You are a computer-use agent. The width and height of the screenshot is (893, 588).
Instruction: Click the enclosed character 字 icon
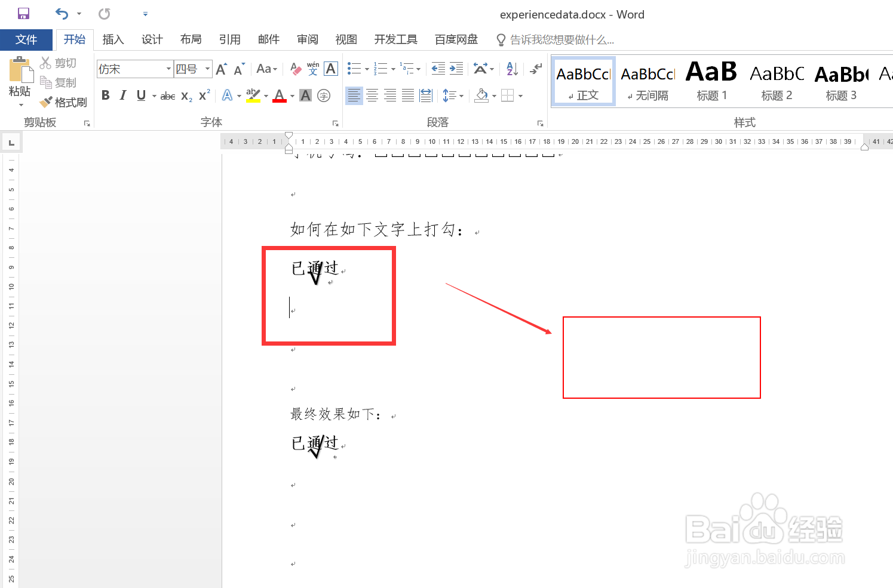pos(324,96)
